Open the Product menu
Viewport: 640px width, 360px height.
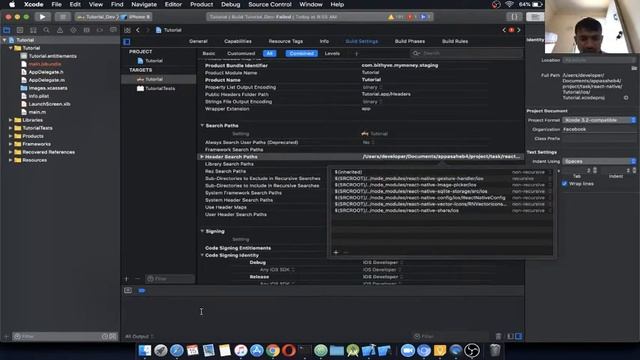tap(201, 4)
